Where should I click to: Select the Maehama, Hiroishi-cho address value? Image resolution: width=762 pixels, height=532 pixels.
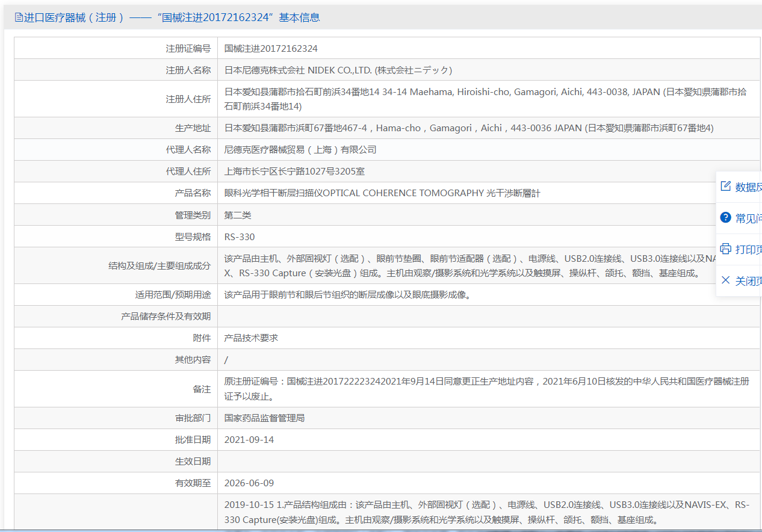[x=485, y=99]
